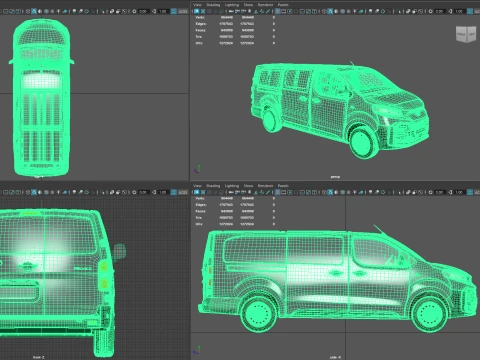Toggle Wireframe on Shaded in perspective panel
480x360 pixels.
coord(342,11)
